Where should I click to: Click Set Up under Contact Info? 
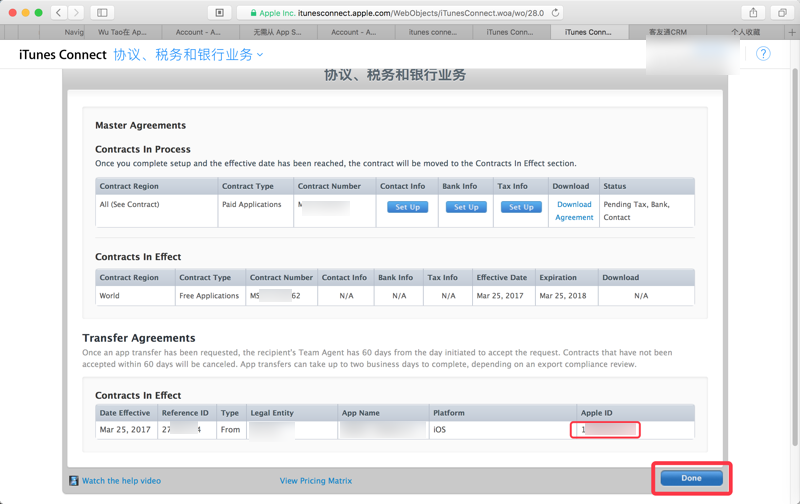(x=407, y=207)
